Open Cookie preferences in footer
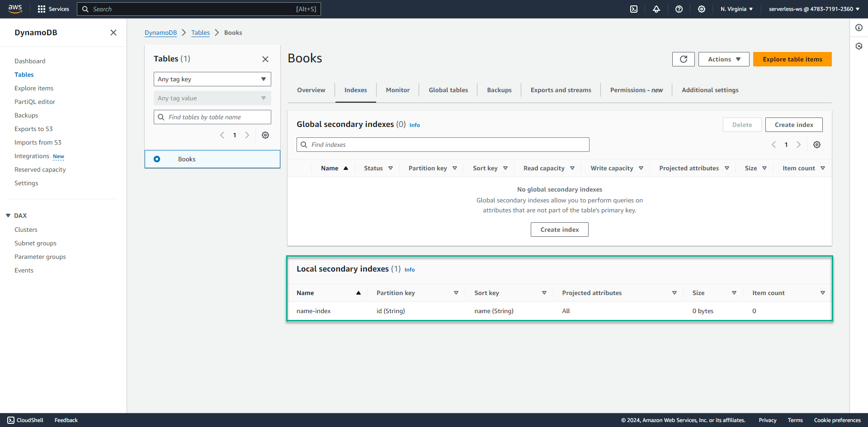This screenshot has height=427, width=868. coord(837,420)
